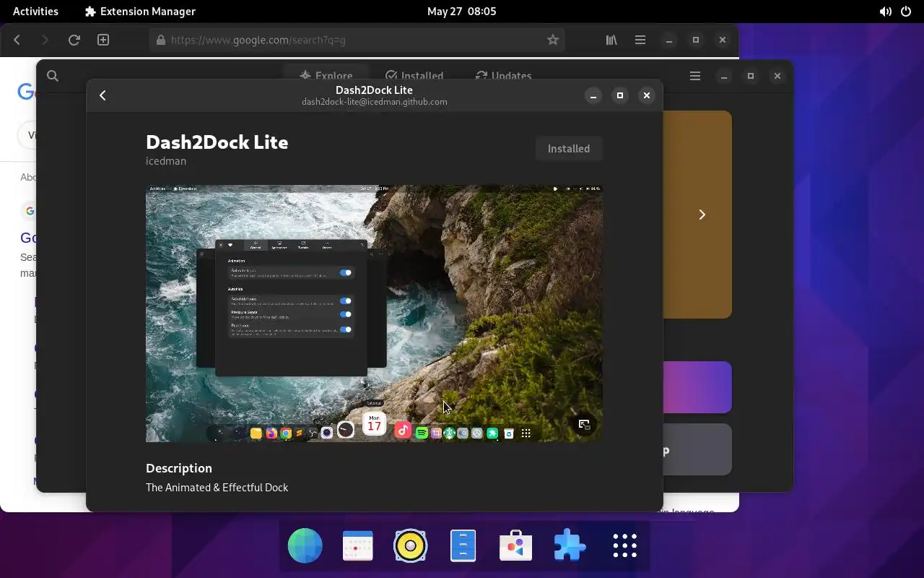The image size is (924, 578).
Task: Open Extension Manager puzzle icon in dock
Action: pyautogui.click(x=570, y=545)
